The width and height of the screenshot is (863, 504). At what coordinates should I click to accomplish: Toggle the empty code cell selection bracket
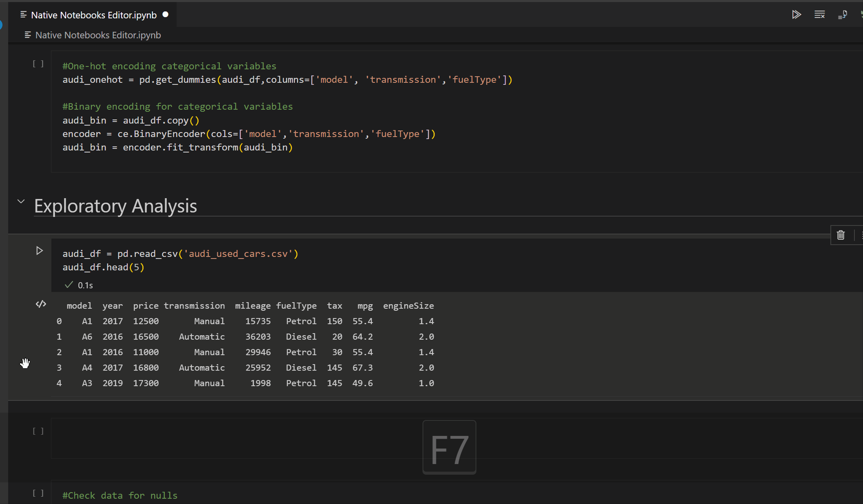[x=38, y=431]
